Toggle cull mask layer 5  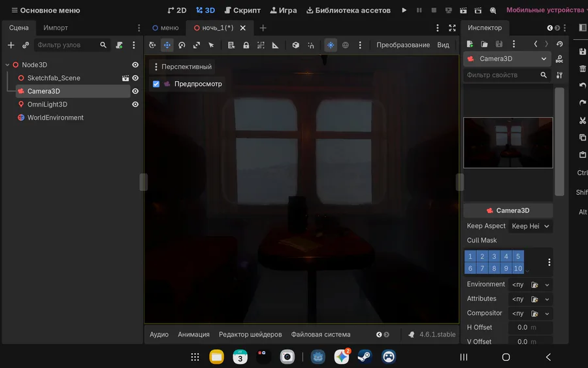point(518,257)
